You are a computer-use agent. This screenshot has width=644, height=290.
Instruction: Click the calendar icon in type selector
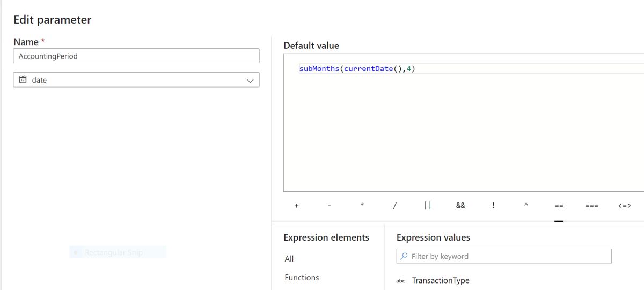pyautogui.click(x=23, y=80)
